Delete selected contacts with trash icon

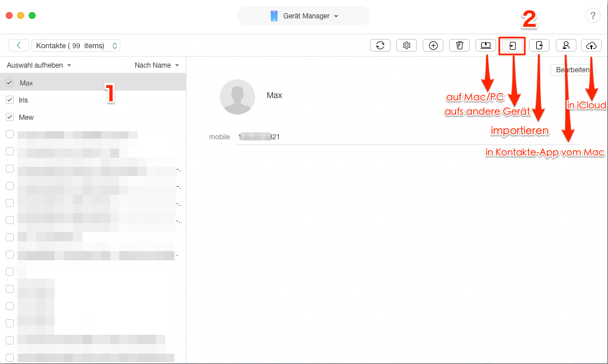tap(459, 46)
